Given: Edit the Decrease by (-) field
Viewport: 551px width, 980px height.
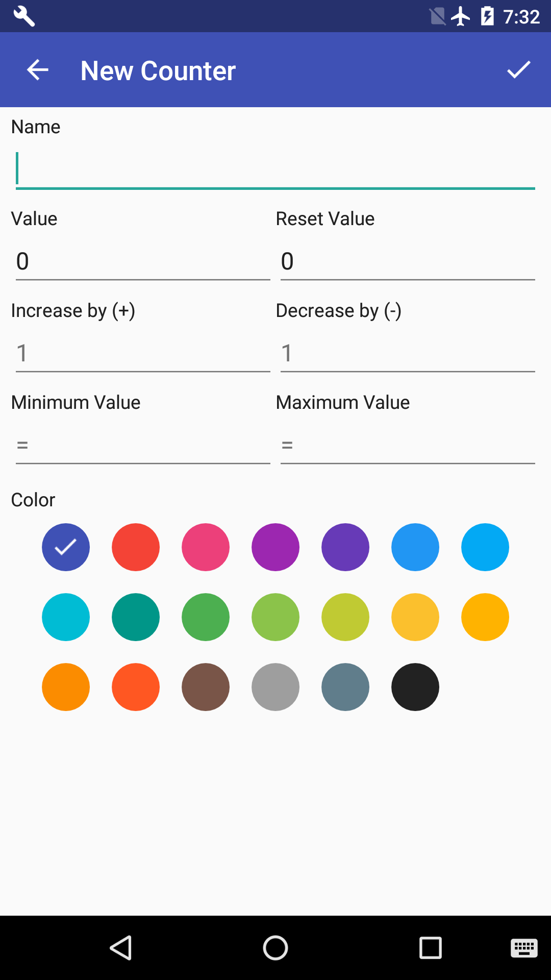Looking at the screenshot, I should 407,353.
